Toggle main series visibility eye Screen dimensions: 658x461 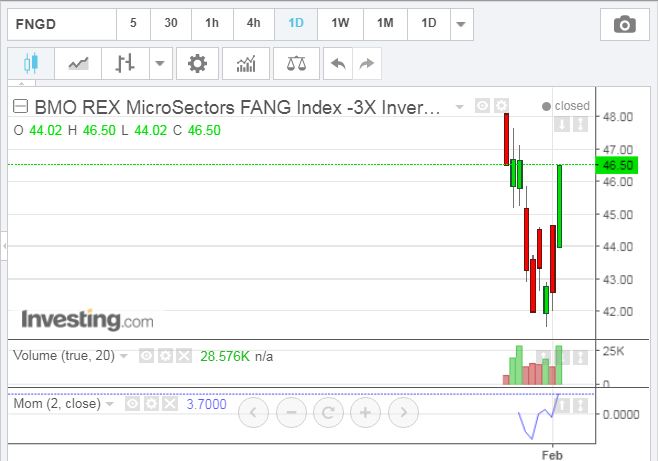coord(482,106)
